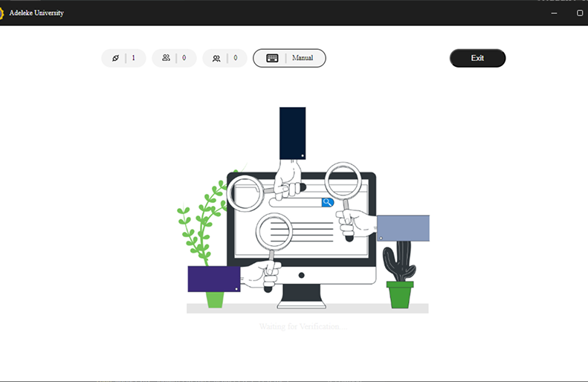
Task: Click the verified users group icon
Action: coord(166,58)
